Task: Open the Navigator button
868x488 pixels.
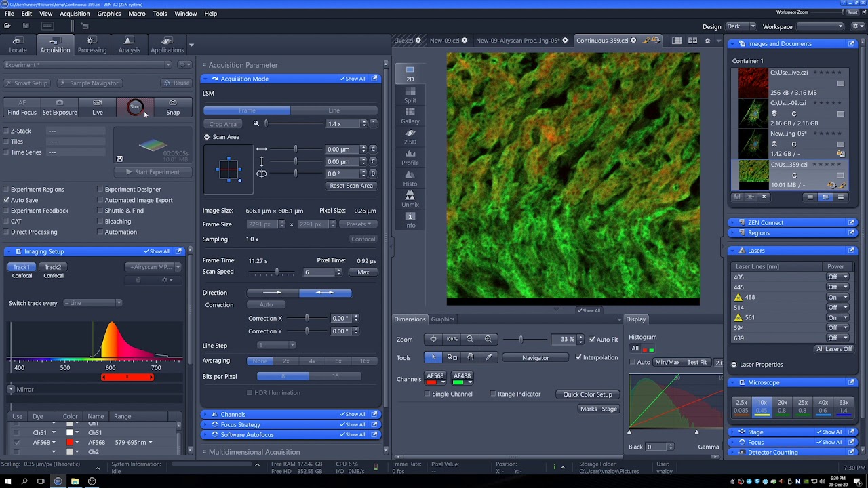Action: (x=536, y=357)
